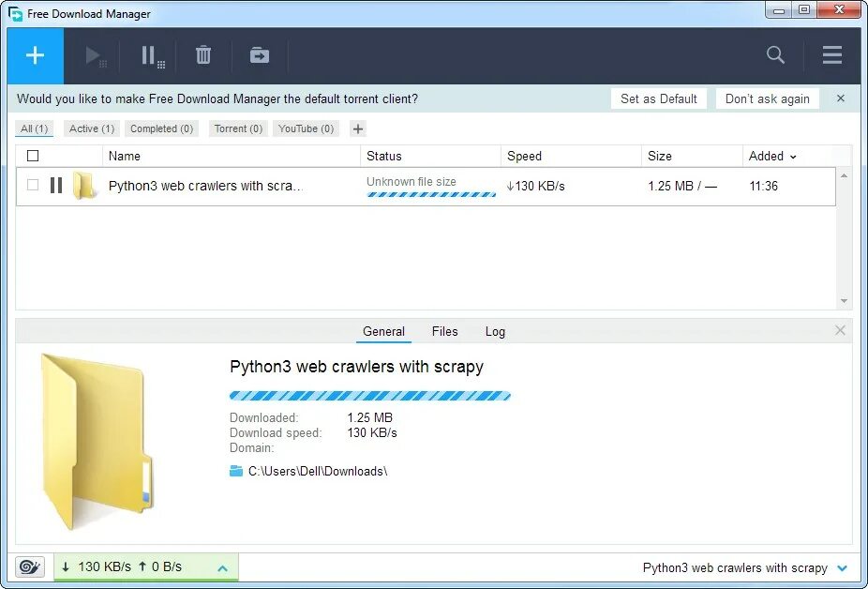Pause the Python3 web crawlers download

point(56,185)
